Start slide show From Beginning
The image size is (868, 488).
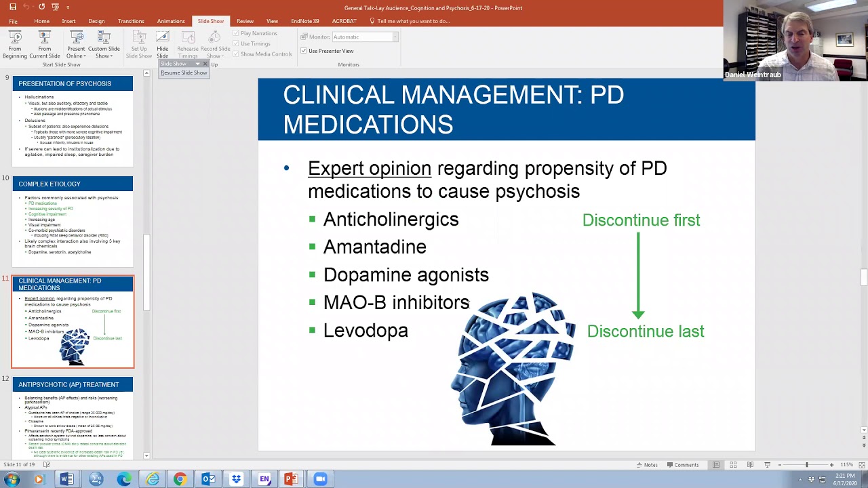coord(14,44)
